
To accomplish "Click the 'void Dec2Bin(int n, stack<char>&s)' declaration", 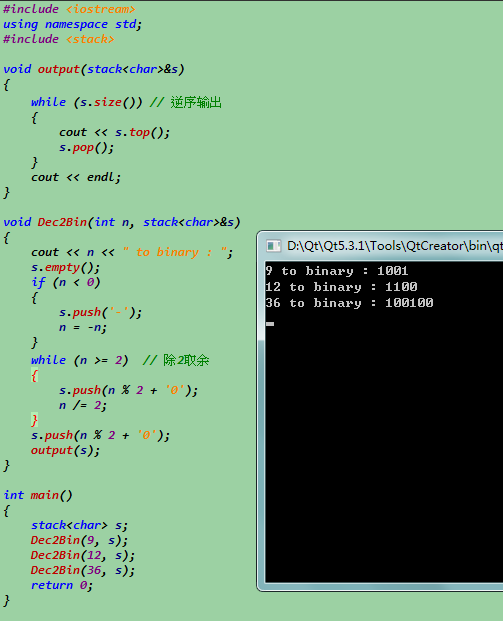I will click(122, 222).
